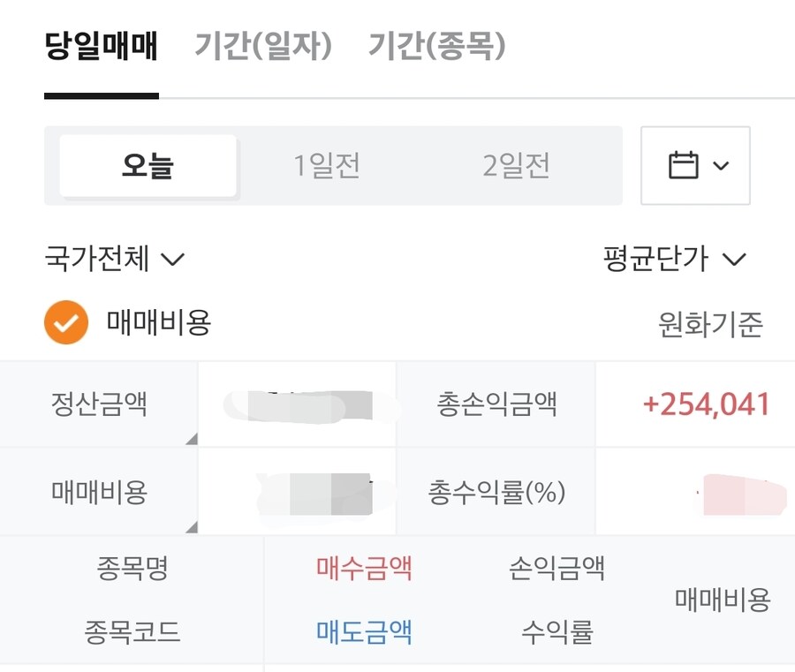The image size is (795, 672).
Task: Sort by the 종목명 column header
Action: point(132,568)
